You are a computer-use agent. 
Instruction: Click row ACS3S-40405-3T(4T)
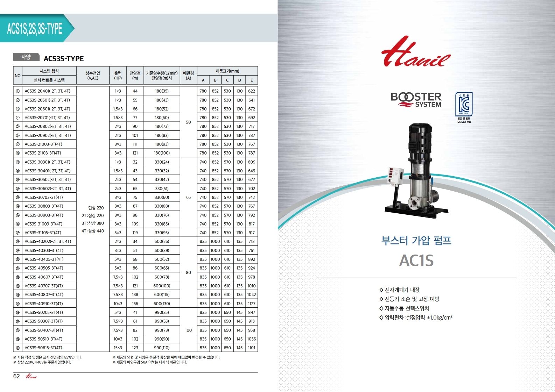click(135, 259)
